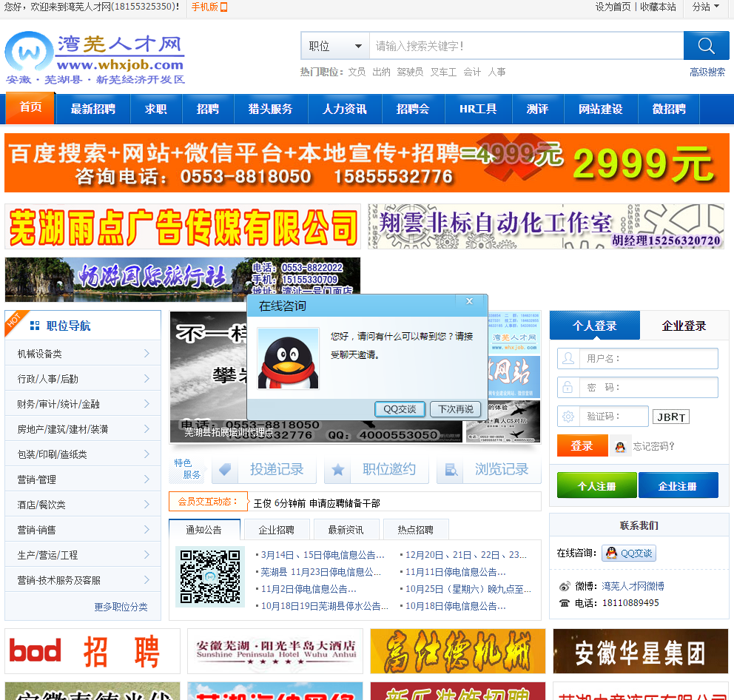The height and width of the screenshot is (700, 734).
Task: Click the lock icon in password field
Action: [x=568, y=387]
